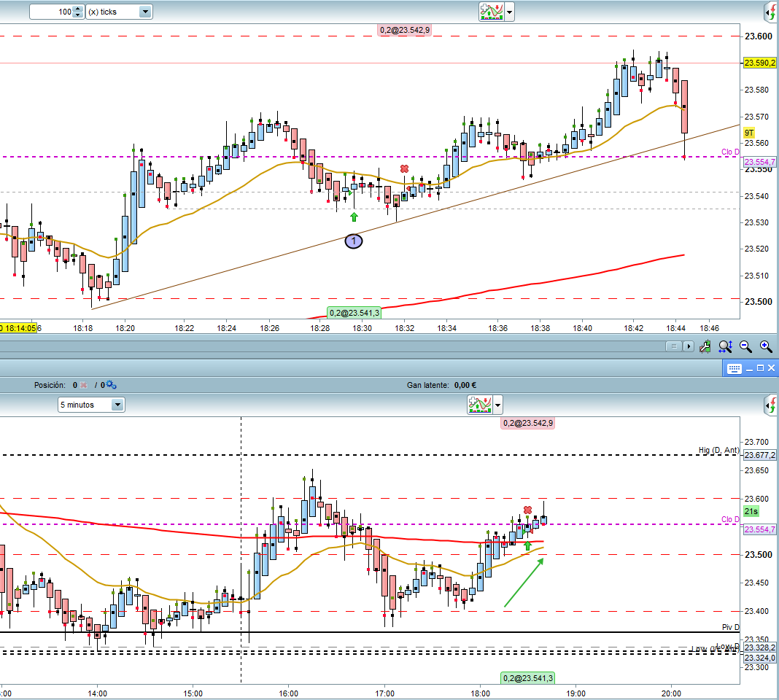Click the yellow 9T countdown label

point(748,133)
